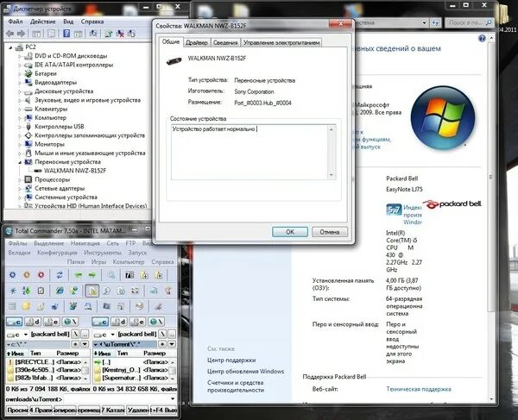Click the orange gear icon in Total Commander toolbar
Image resolution: width=518 pixels, height=420 pixels.
point(27,275)
